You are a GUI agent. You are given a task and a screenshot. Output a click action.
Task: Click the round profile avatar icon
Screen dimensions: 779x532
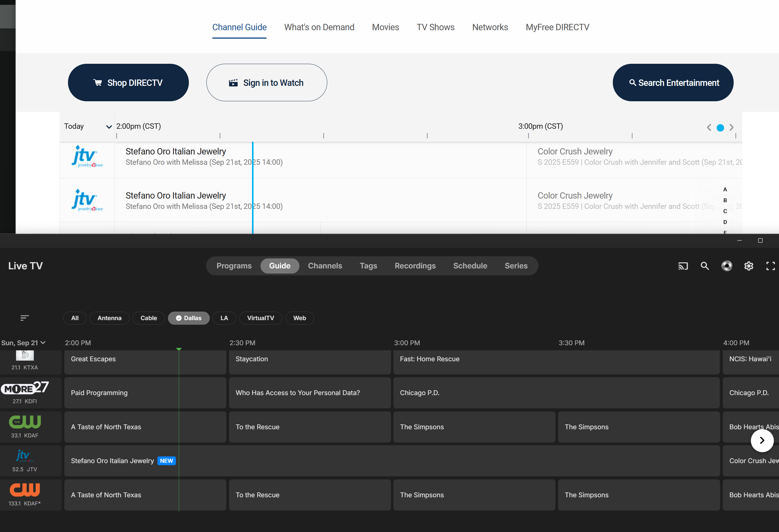(x=727, y=266)
